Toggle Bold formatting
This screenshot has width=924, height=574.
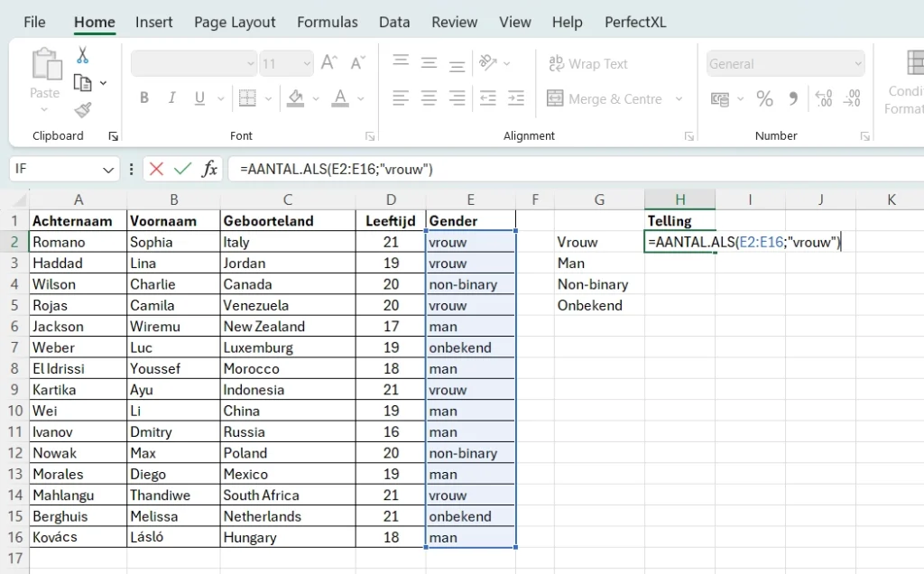[143, 98]
